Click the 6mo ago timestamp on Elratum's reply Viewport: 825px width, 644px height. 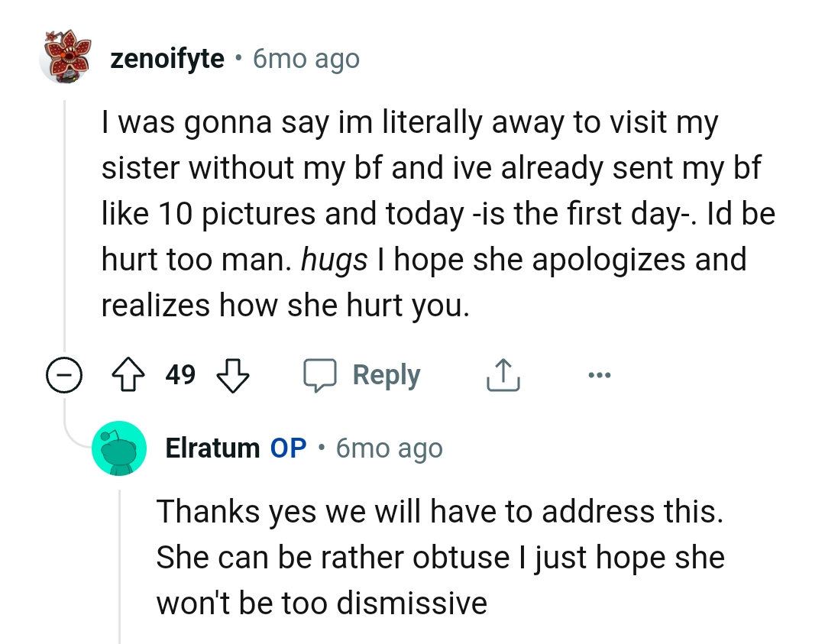click(x=389, y=448)
